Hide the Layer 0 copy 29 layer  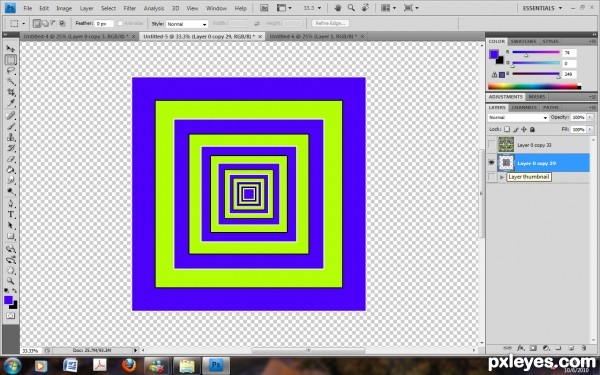[492, 163]
